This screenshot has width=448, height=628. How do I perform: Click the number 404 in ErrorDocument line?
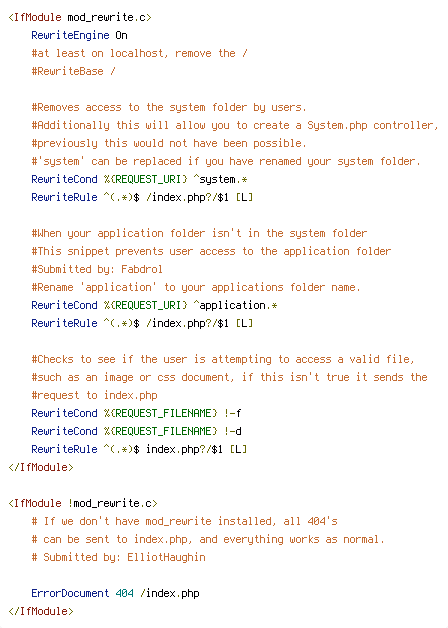(125, 593)
